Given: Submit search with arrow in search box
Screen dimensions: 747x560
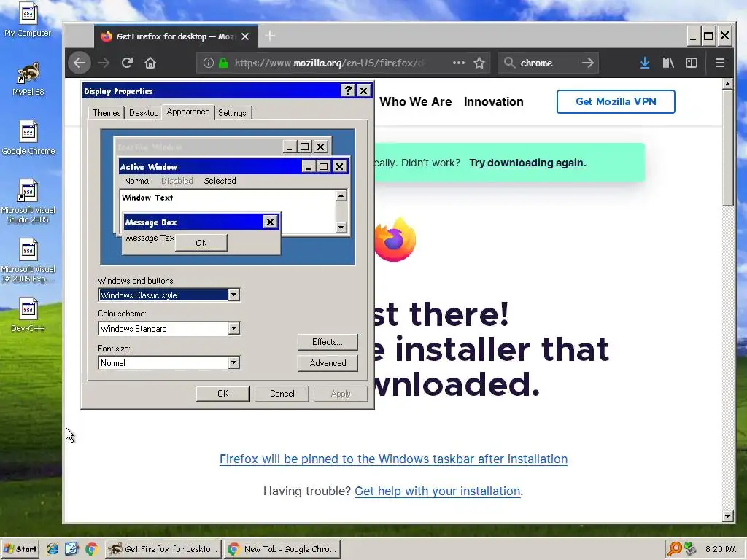Looking at the screenshot, I should (x=588, y=63).
